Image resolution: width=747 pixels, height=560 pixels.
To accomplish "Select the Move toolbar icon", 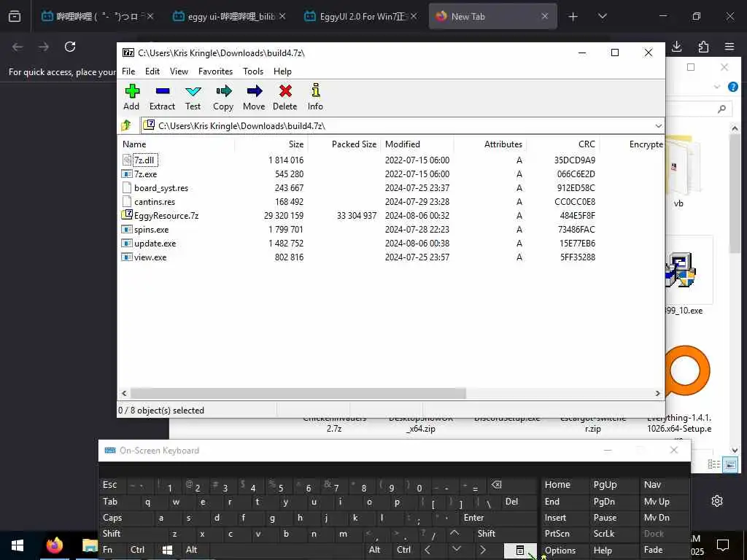I will [255, 91].
